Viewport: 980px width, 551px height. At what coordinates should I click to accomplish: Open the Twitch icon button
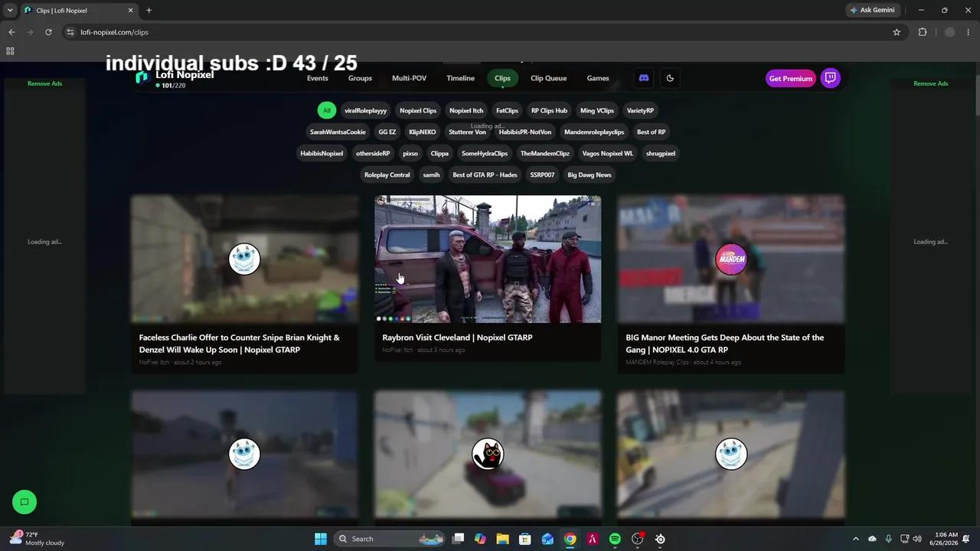(830, 78)
